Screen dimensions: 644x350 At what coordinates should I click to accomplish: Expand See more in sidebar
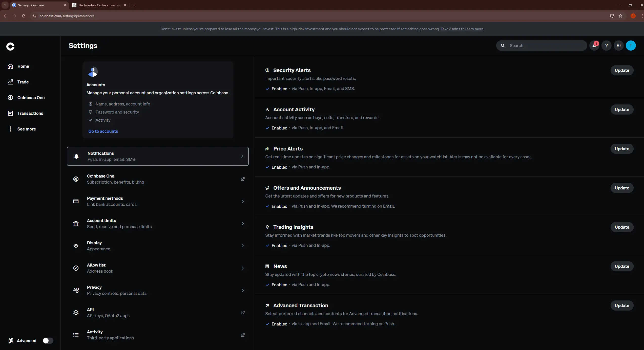22,129
